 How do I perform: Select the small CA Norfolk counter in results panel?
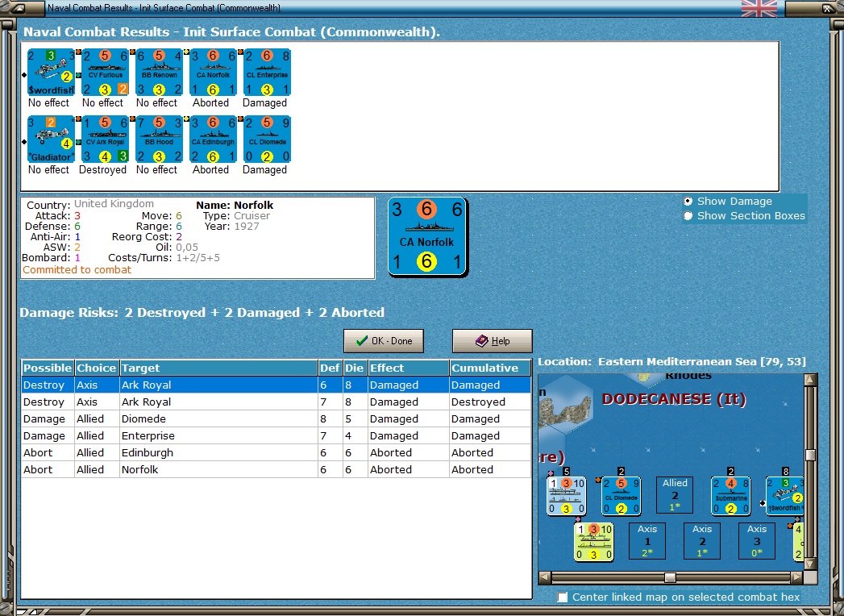pos(213,72)
